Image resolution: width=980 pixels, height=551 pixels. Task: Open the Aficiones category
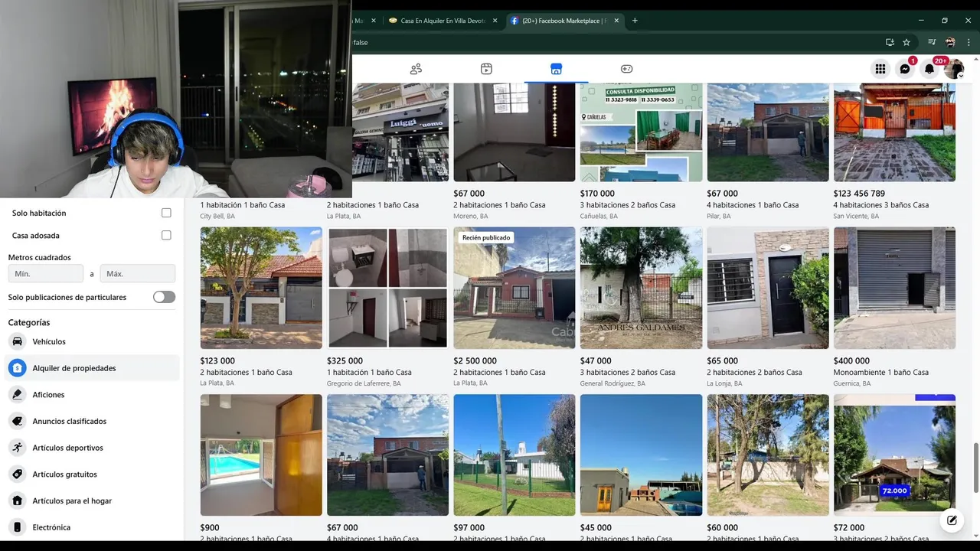click(92, 395)
